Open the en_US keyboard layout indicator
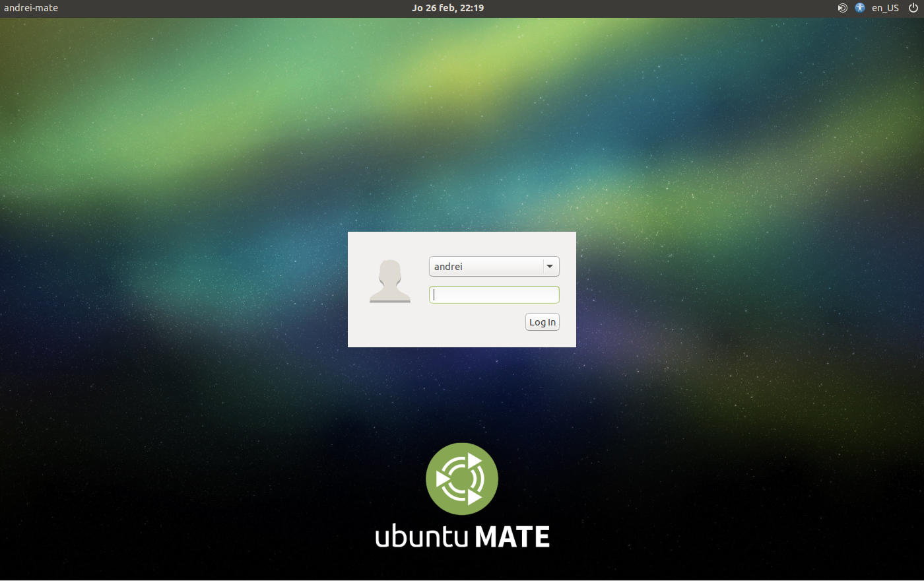The height and width of the screenshot is (581, 924). pyautogui.click(x=885, y=8)
